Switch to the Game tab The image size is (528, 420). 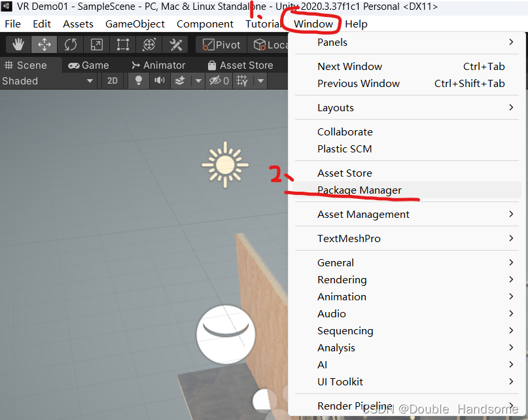pyautogui.click(x=88, y=65)
